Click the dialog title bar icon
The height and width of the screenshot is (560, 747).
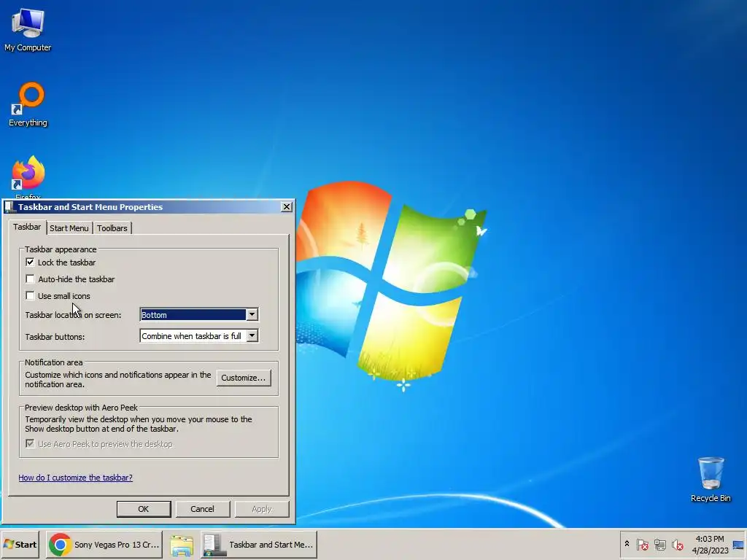10,206
